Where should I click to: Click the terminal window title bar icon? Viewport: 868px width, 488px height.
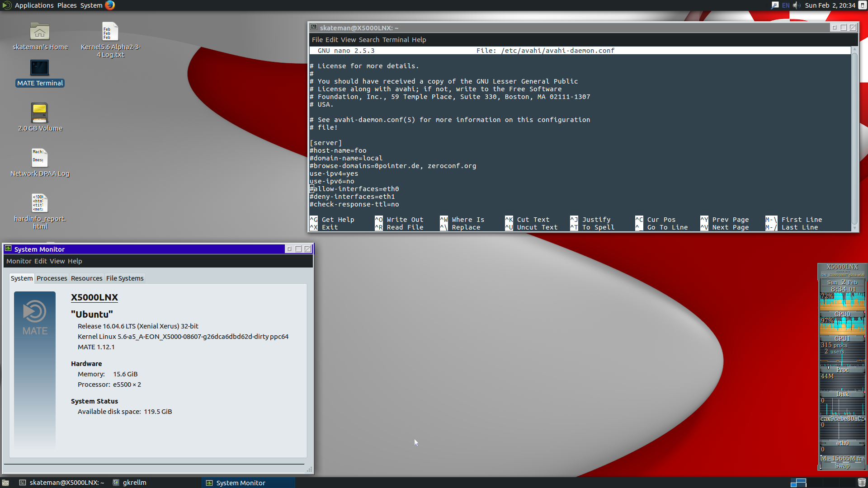(x=314, y=28)
